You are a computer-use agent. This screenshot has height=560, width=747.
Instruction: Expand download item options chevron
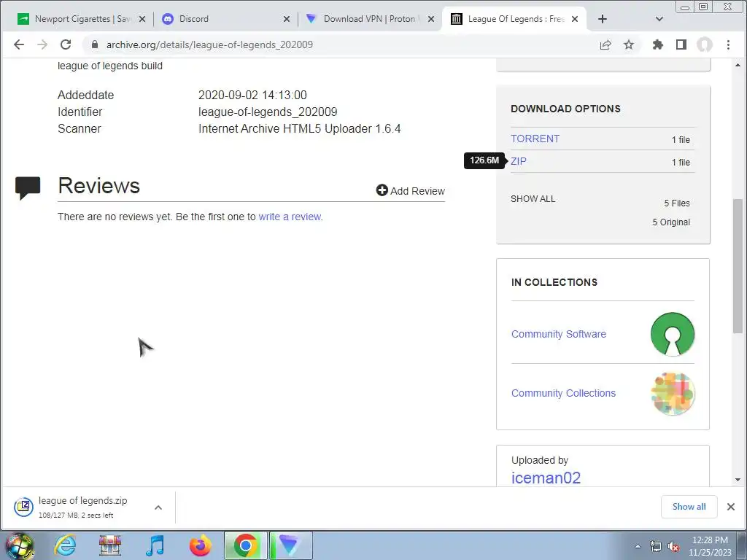[x=158, y=507]
